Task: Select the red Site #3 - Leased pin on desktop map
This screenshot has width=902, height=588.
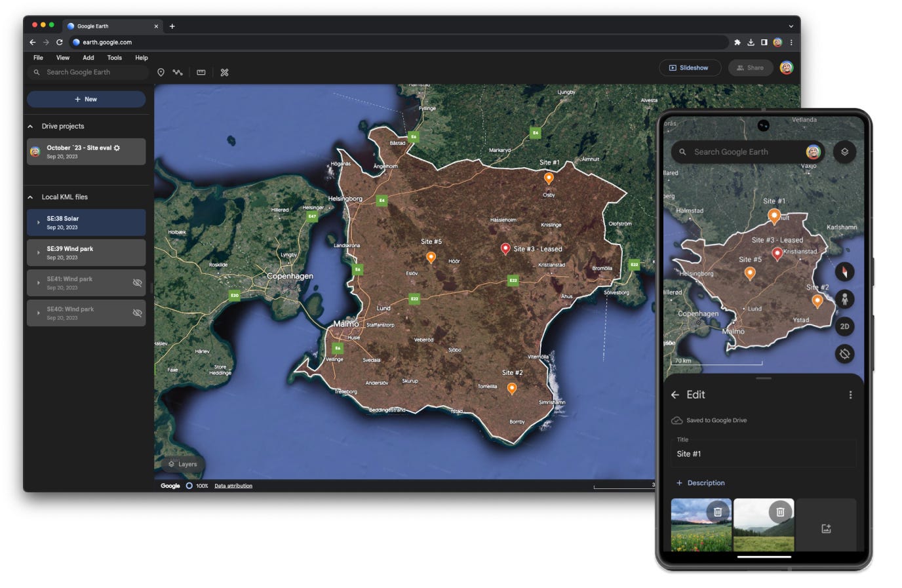Action: click(x=505, y=249)
